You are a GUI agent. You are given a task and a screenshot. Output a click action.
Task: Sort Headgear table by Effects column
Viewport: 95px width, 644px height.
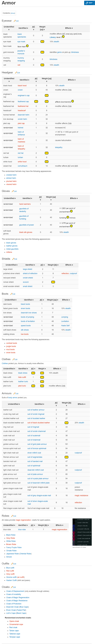(x=72, y=80)
